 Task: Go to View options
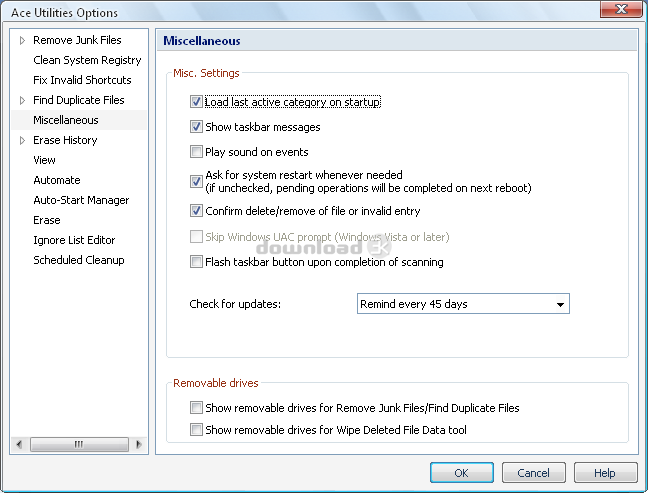click(x=44, y=160)
